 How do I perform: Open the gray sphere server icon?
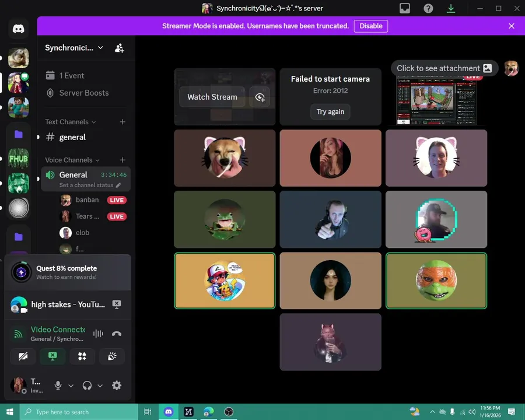[x=19, y=208]
